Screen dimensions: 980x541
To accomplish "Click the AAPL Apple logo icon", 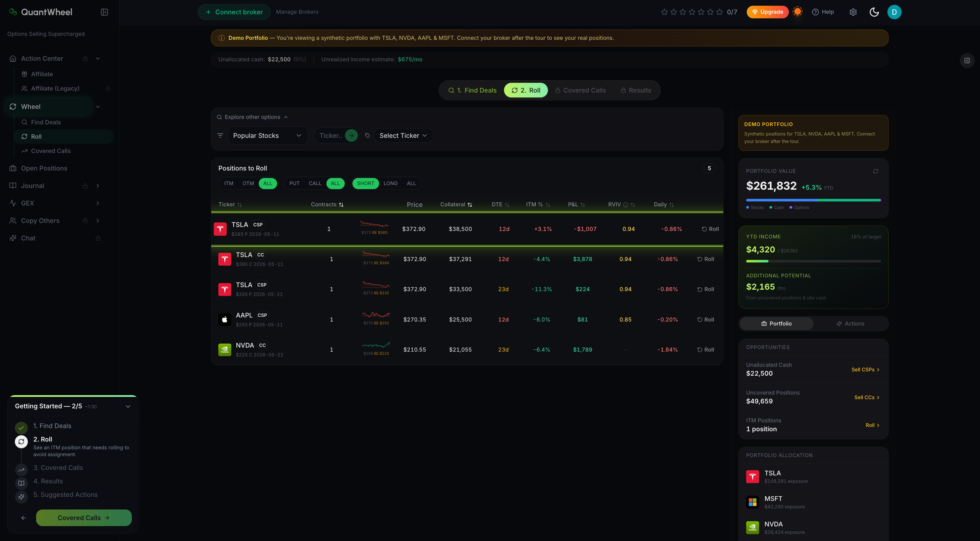I will (x=224, y=319).
